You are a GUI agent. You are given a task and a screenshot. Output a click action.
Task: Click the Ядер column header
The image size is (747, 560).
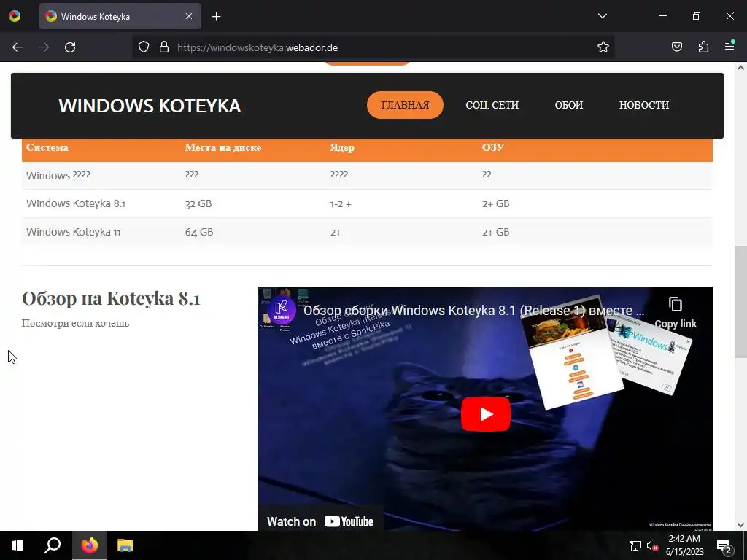(342, 147)
